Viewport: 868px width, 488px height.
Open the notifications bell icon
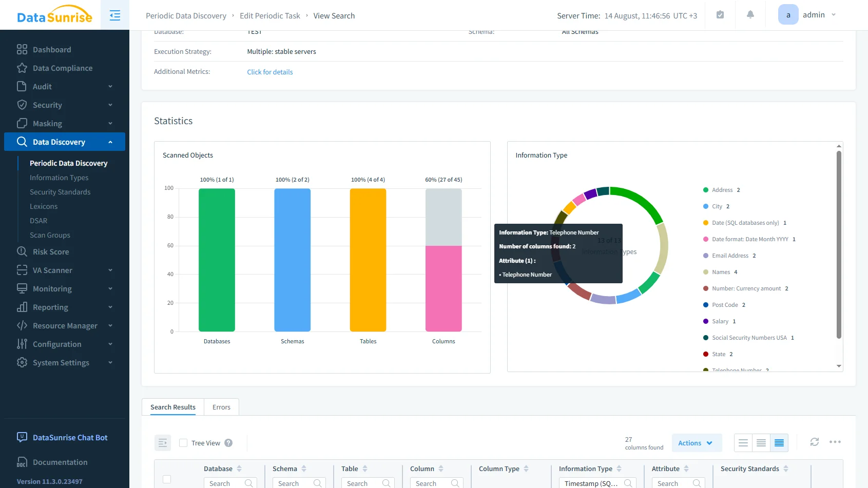click(x=750, y=15)
